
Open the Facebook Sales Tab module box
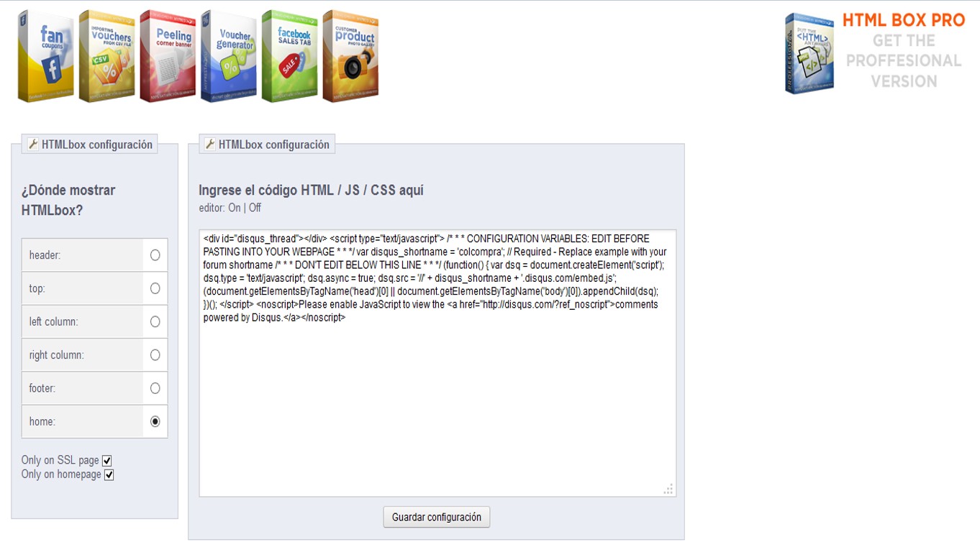[290, 56]
